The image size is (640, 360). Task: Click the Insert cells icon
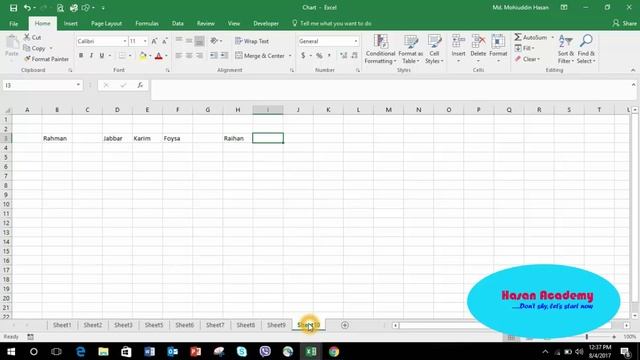[458, 41]
